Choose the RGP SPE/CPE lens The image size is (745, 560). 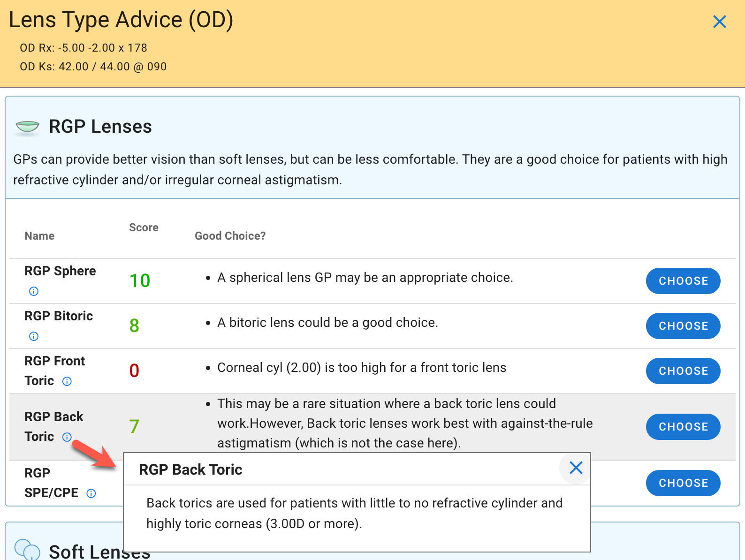pos(683,483)
